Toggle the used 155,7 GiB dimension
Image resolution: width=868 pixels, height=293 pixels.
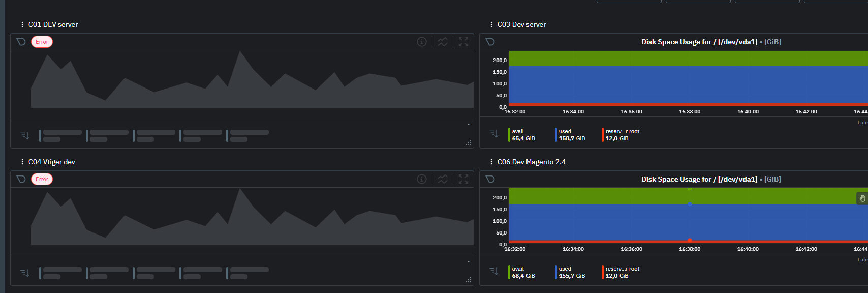(571, 272)
